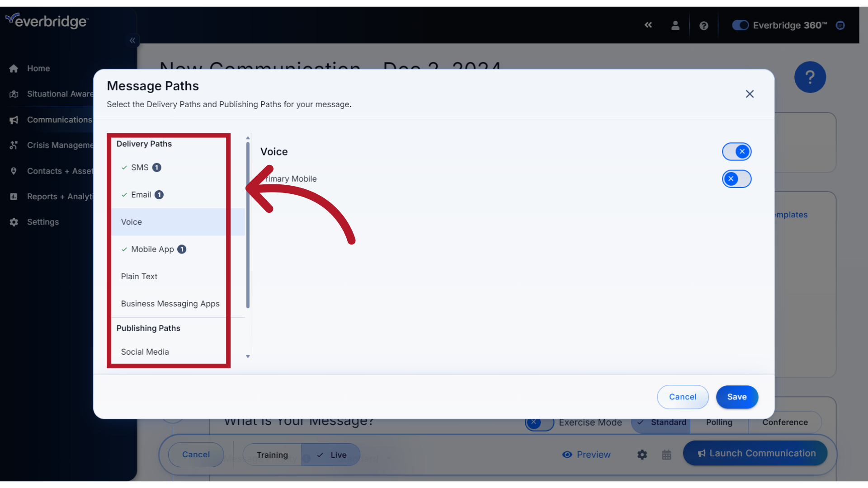Open Reports and Analytics section
The height and width of the screenshot is (488, 868).
(60, 196)
